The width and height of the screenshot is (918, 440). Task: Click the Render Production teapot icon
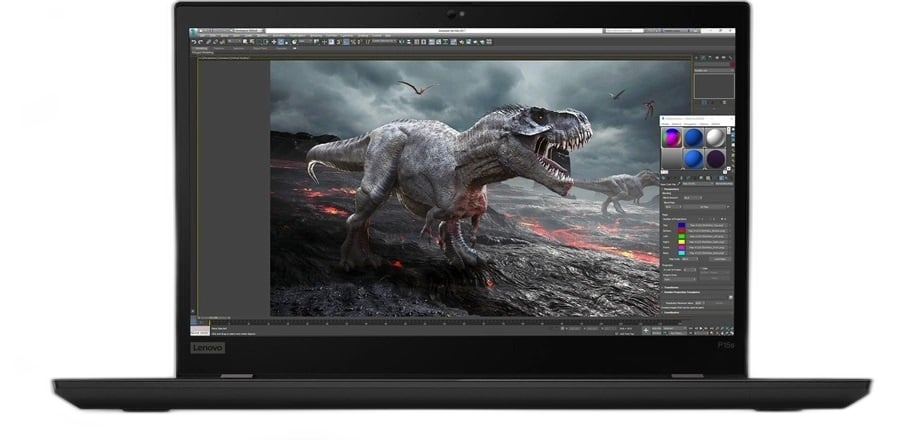click(475, 42)
